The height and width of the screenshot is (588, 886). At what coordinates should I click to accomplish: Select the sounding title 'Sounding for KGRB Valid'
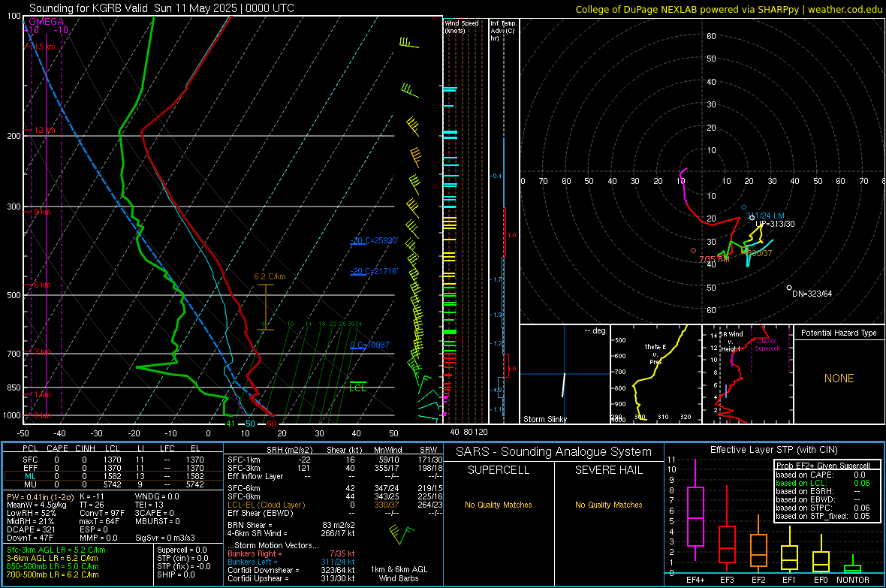click(89, 8)
